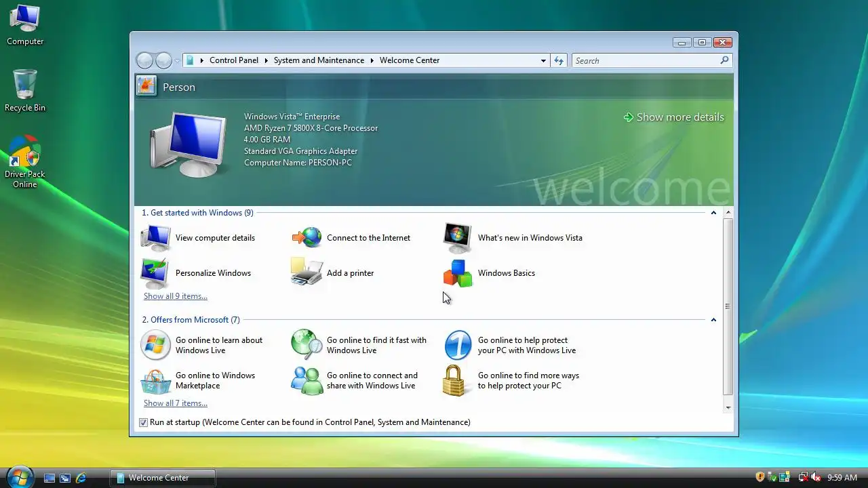
Task: Click the vertical scrollbar thumb
Action: [728, 306]
